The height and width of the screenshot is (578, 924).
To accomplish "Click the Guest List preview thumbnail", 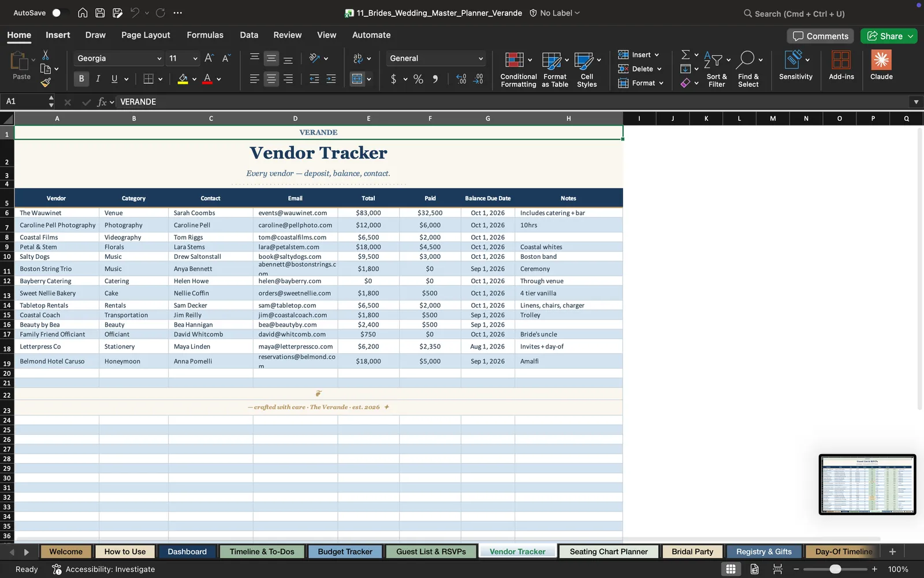I will click(867, 484).
